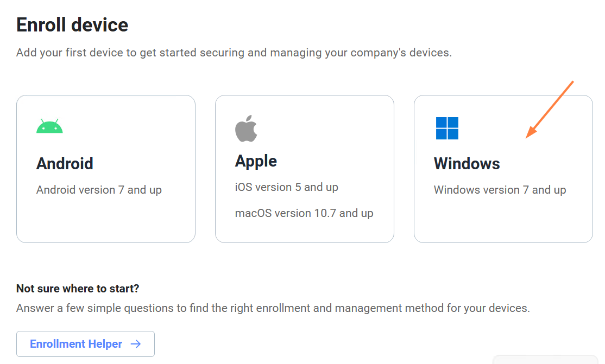The height and width of the screenshot is (364, 605).
Task: Click the blue Windows logo icon
Action: tap(447, 128)
